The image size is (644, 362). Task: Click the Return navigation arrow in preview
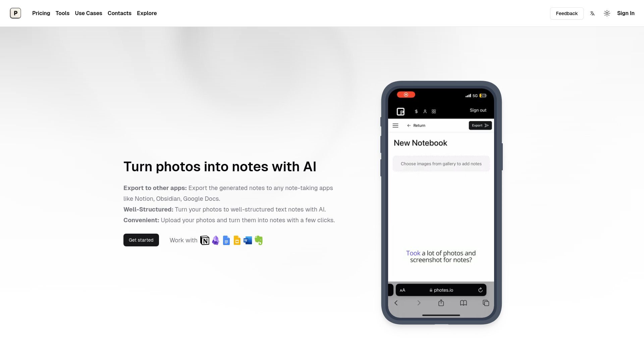409,126
